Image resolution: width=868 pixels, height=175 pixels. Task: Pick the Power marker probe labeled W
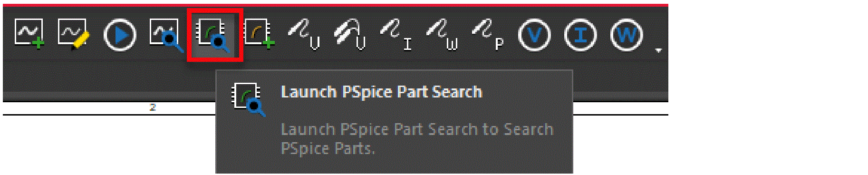click(442, 34)
